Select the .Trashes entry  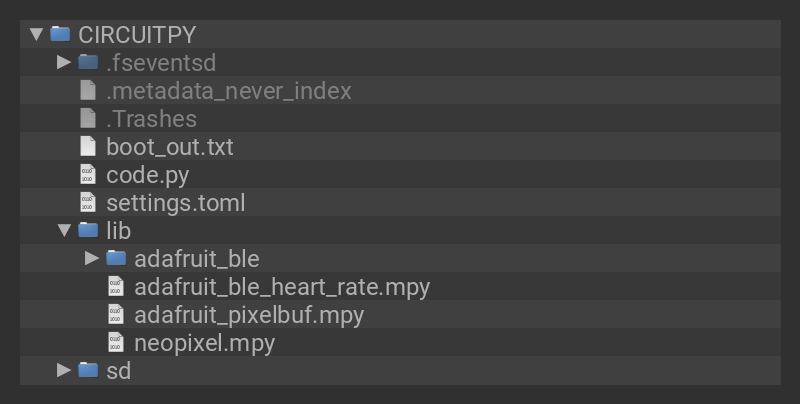[151, 119]
